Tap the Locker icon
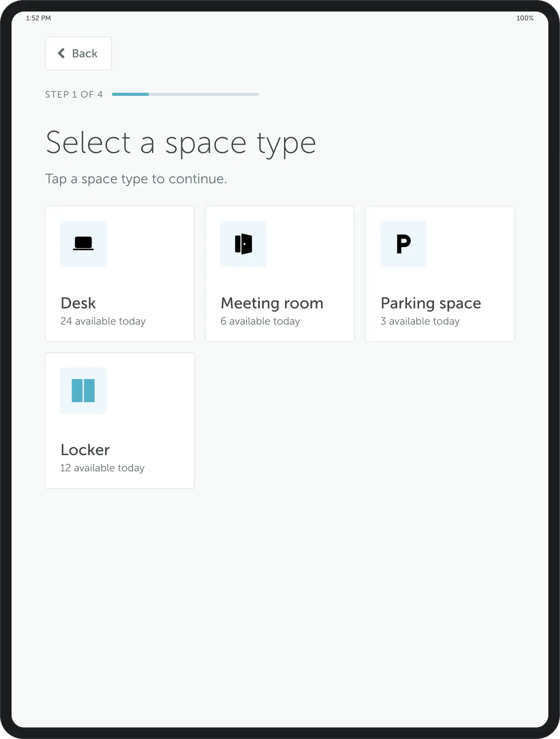Viewport: 560px width, 739px height. pyautogui.click(x=83, y=390)
